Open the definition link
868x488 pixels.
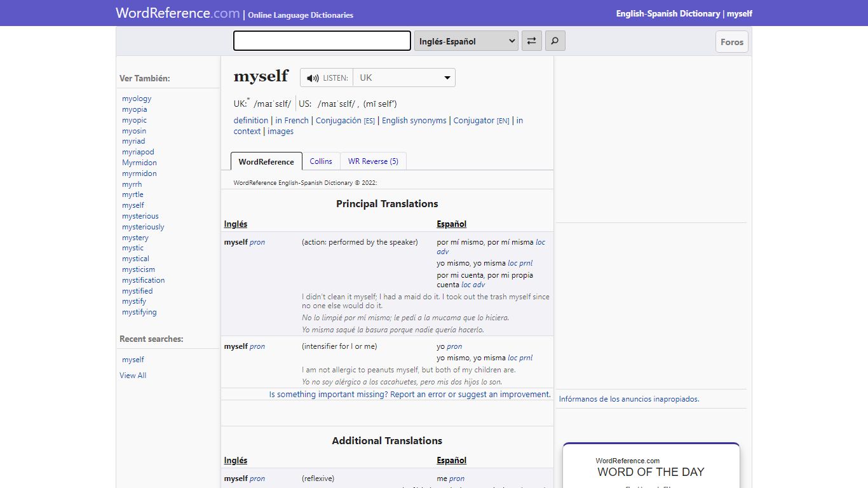tap(251, 121)
